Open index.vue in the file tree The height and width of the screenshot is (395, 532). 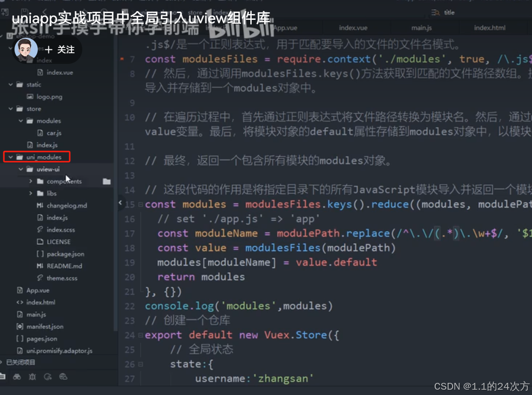coord(60,72)
